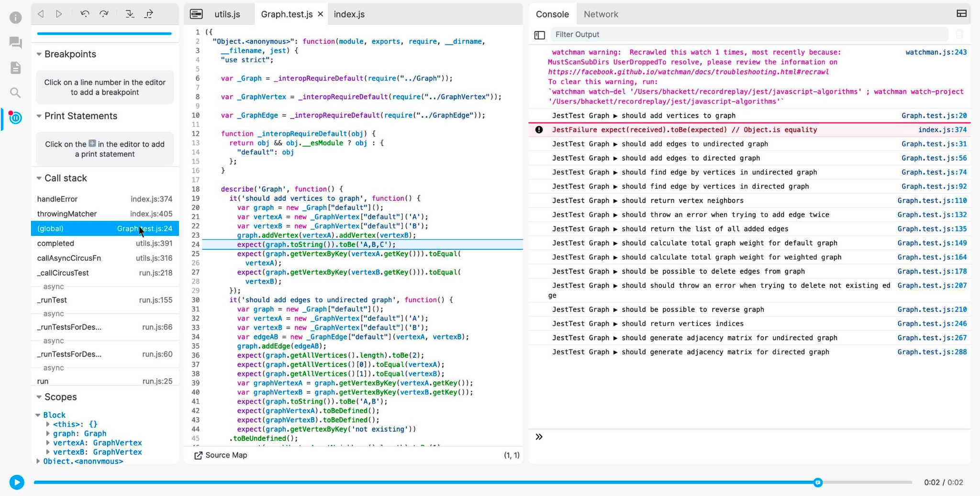Expand the graph: Graph scope entry
The image size is (980, 496).
[48, 433]
